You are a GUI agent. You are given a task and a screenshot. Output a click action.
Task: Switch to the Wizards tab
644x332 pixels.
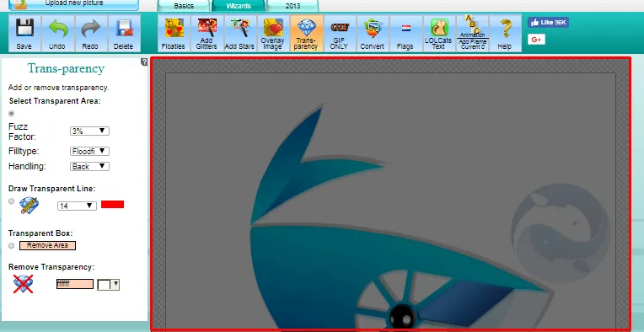tap(239, 6)
